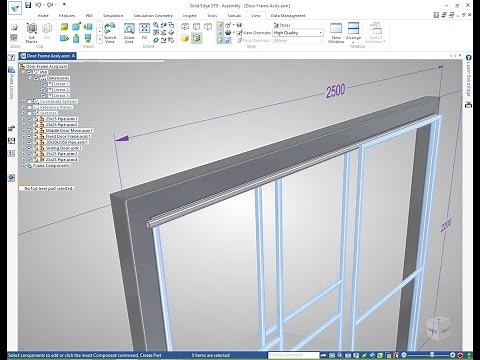Click the Redo button
This screenshot has width=480, height=360.
point(50,5)
